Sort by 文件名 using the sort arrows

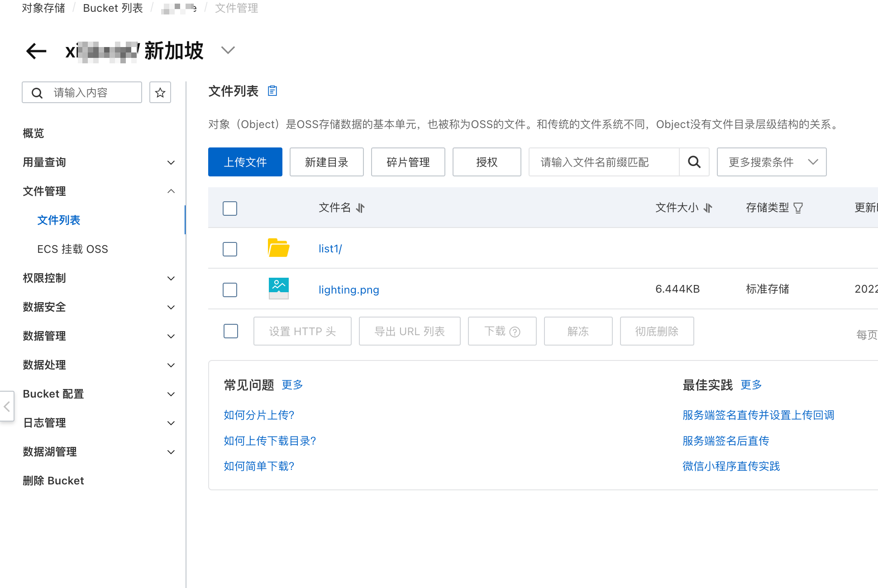click(360, 208)
